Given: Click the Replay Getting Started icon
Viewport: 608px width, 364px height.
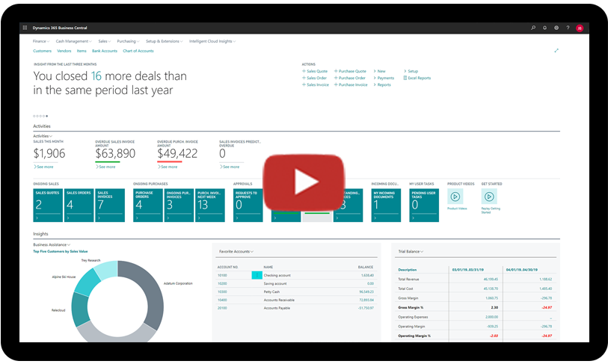Looking at the screenshot, I should coord(490,196).
